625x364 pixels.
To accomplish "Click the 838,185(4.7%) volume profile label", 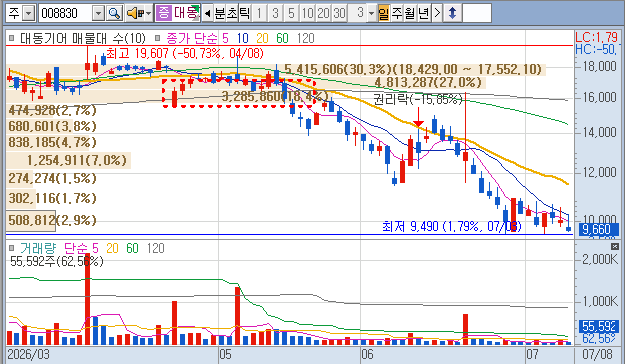I will point(52,142).
